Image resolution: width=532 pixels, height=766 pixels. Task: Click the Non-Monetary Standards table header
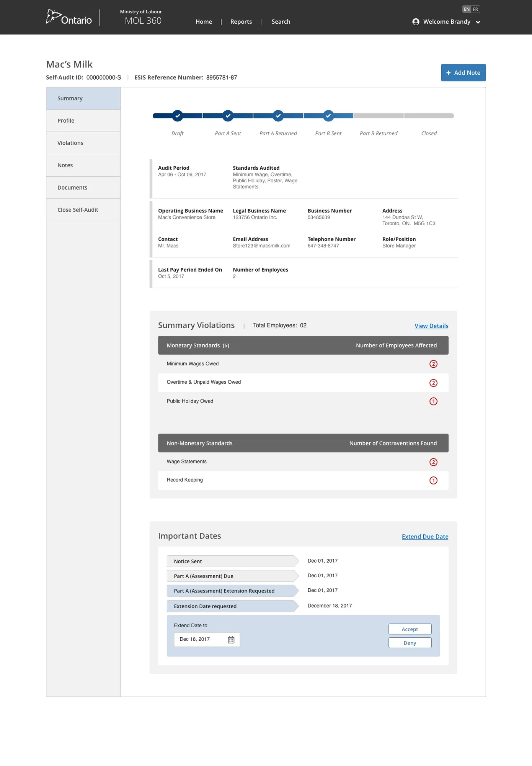(199, 443)
